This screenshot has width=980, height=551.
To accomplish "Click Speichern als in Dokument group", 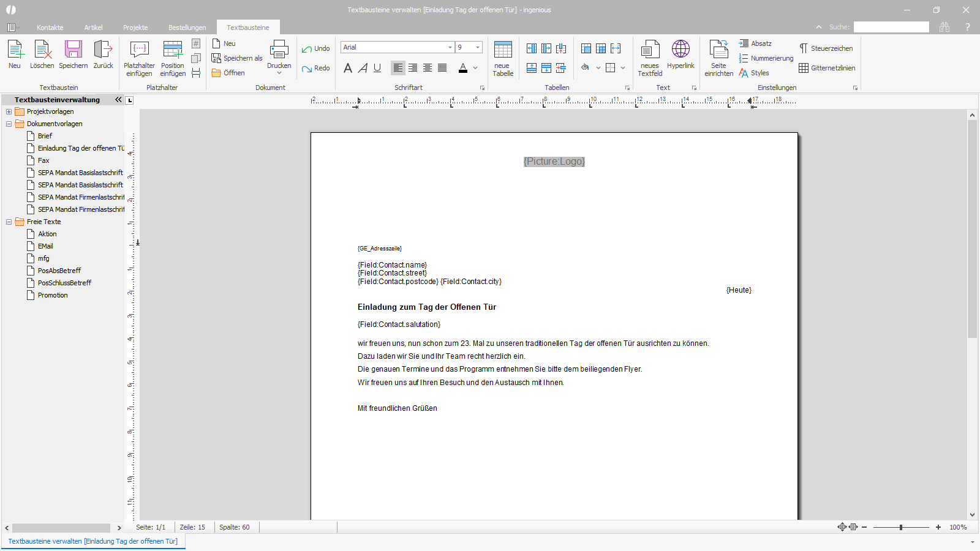I will click(237, 58).
